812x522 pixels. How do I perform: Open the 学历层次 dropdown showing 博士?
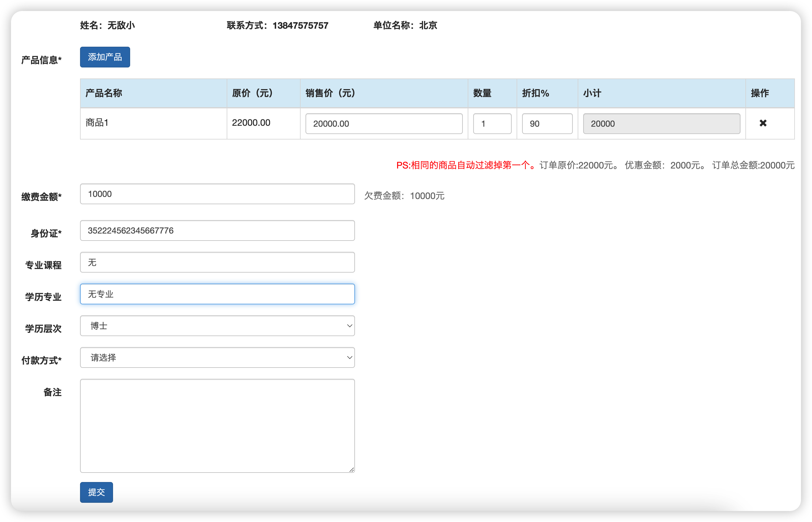click(218, 326)
